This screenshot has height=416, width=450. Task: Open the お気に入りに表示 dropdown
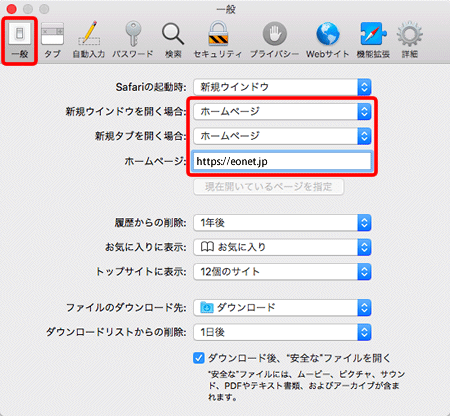tap(282, 247)
